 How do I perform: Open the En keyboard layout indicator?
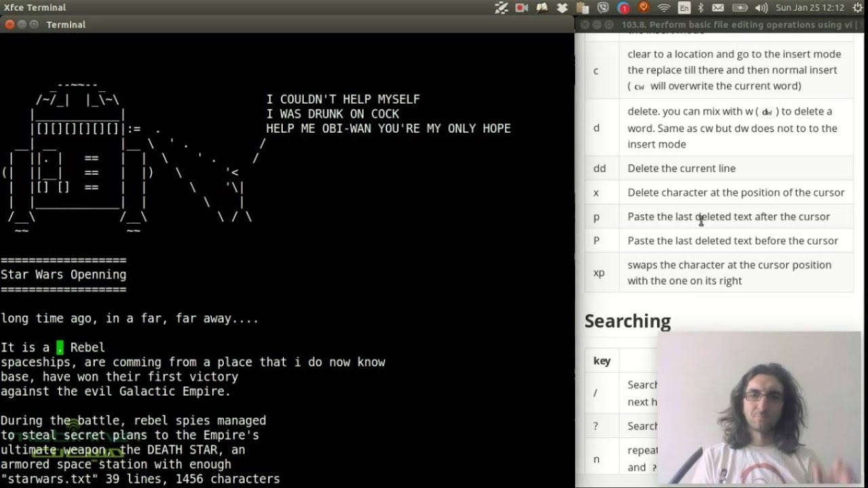(x=684, y=8)
